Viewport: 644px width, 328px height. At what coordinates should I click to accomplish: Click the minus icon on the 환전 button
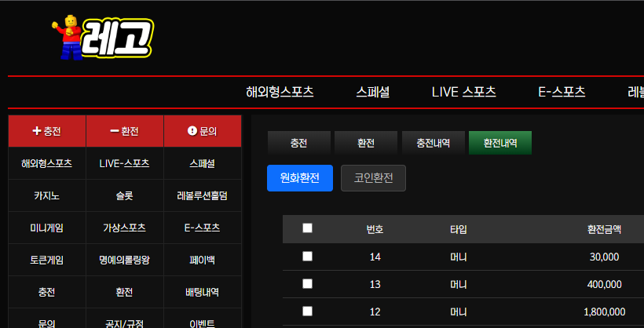click(114, 131)
